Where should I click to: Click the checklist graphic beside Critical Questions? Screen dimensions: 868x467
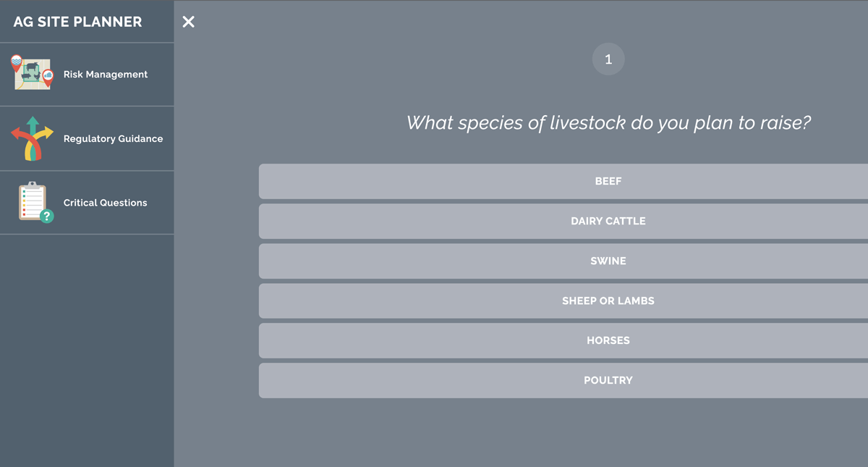click(29, 201)
